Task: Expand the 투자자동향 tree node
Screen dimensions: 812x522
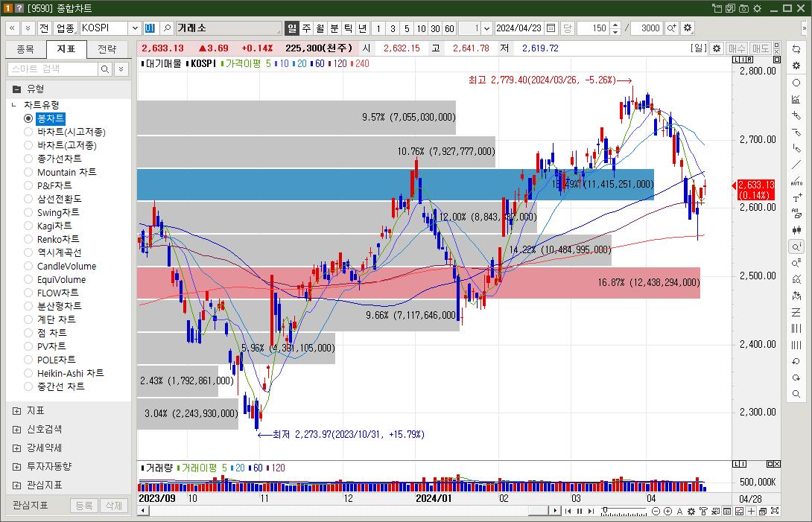Action: 16,467
